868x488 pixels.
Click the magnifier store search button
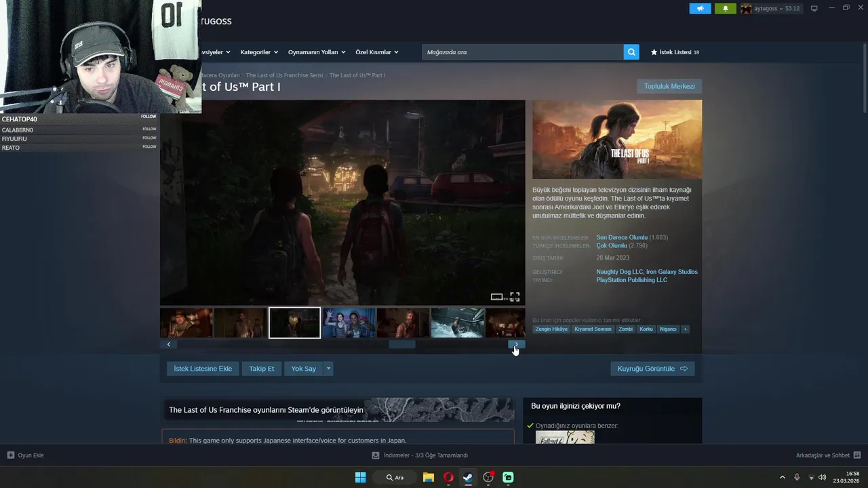pyautogui.click(x=631, y=52)
